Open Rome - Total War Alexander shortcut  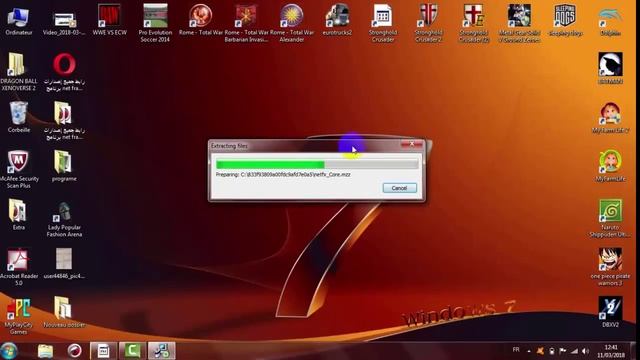point(292,23)
